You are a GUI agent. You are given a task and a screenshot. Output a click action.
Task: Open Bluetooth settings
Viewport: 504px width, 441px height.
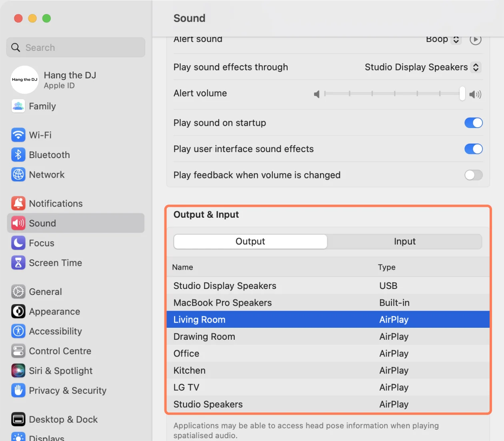[x=49, y=155]
